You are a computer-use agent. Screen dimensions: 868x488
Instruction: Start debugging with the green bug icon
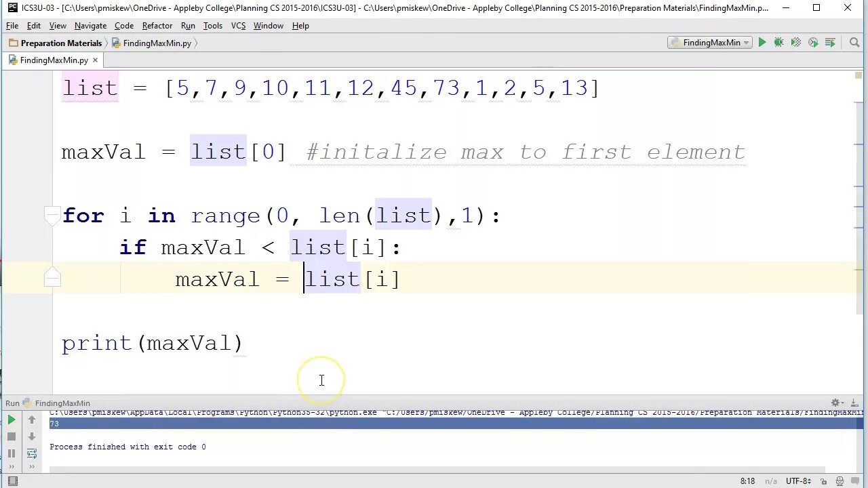pyautogui.click(x=779, y=43)
